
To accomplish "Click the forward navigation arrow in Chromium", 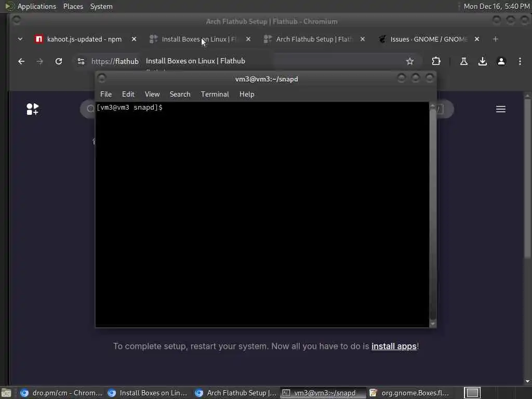I will tap(39, 61).
